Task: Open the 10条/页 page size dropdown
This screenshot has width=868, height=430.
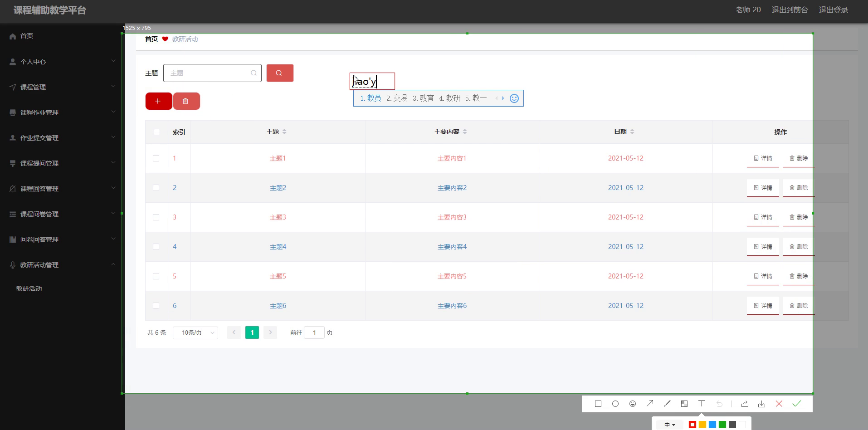Action: pos(195,332)
